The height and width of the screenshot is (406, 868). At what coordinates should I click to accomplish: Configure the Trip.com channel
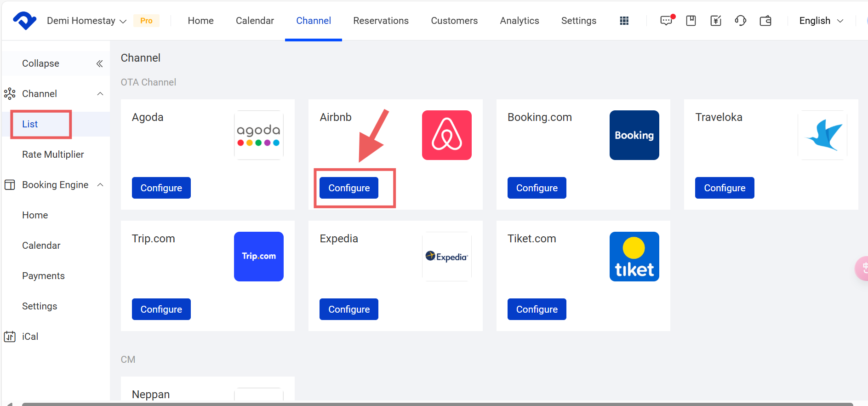click(x=161, y=309)
